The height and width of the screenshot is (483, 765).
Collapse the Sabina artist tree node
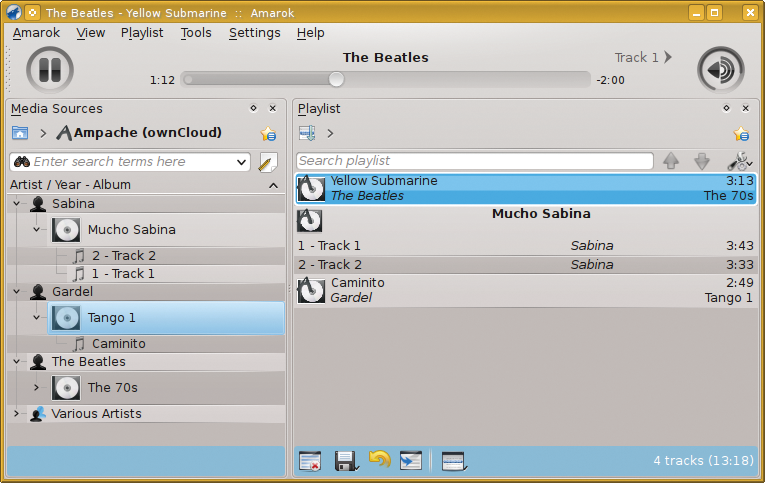(x=16, y=204)
